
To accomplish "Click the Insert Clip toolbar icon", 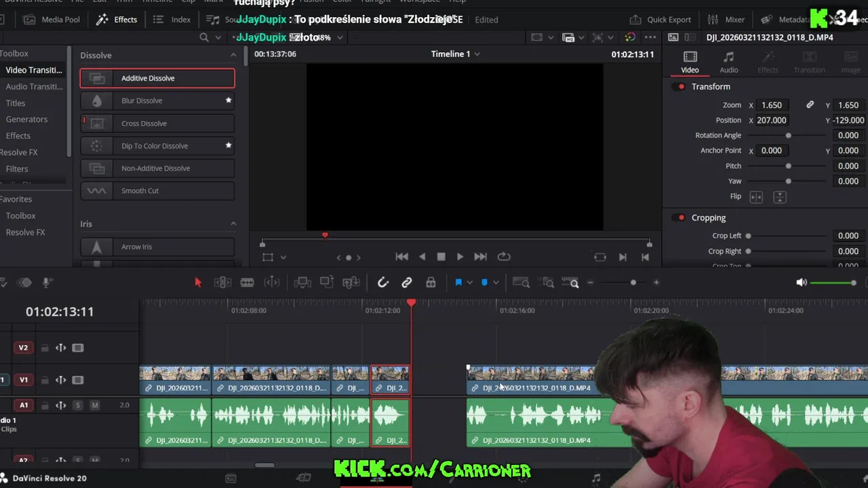I will pyautogui.click(x=302, y=283).
